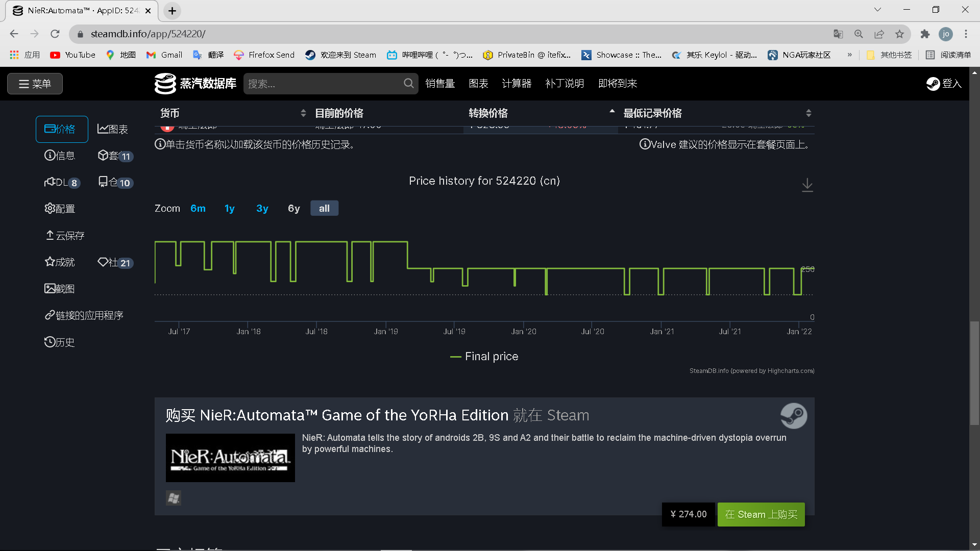Screen dimensions: 980x551
Task: Open the History sidebar item
Action: tap(60, 342)
